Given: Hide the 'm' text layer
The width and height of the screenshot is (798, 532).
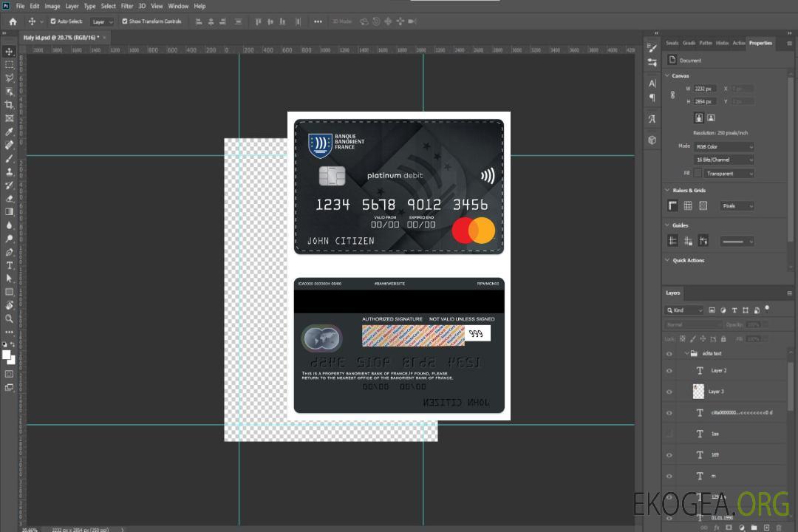Looking at the screenshot, I should point(669,476).
